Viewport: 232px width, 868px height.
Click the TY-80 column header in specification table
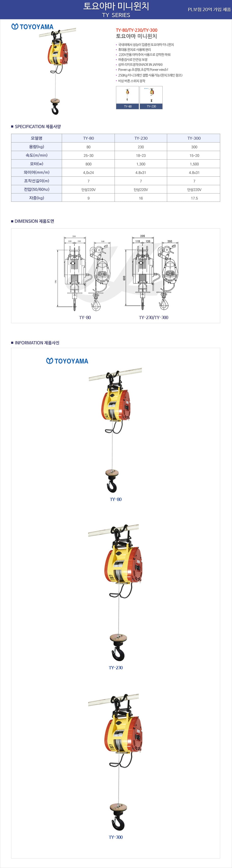(89, 138)
